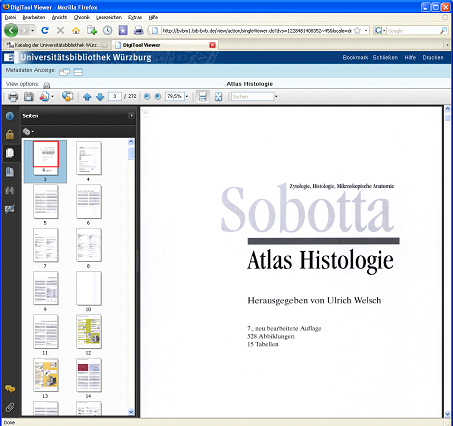
Task: Click the Bookmark link in header
Action: (x=355, y=58)
